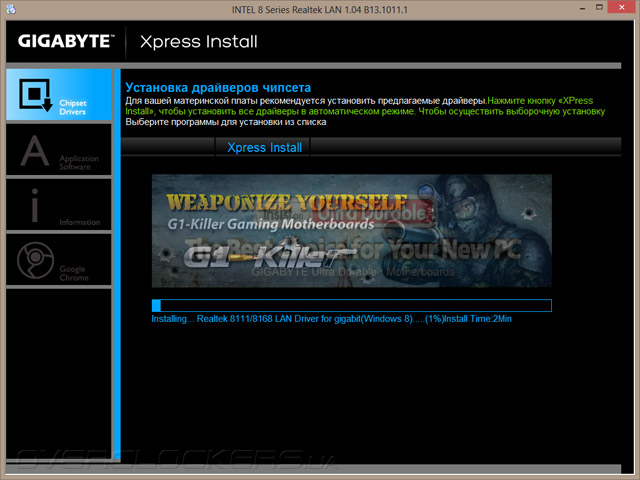Click the installation progress bar
Image resolution: width=640 pixels, height=480 pixels.
point(351,305)
